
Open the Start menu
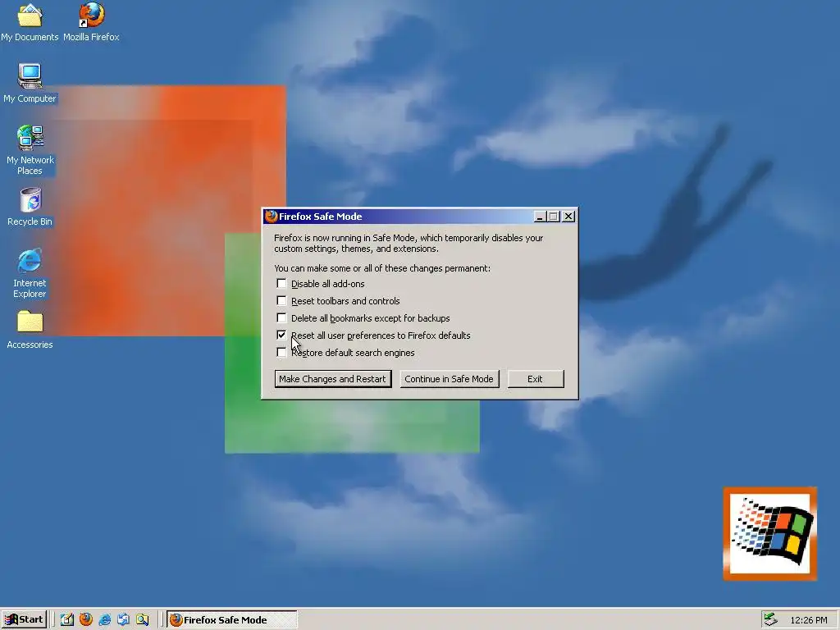point(24,619)
